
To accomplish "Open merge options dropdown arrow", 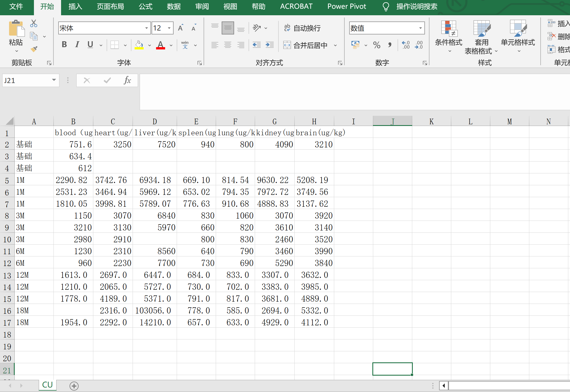I will (335, 45).
